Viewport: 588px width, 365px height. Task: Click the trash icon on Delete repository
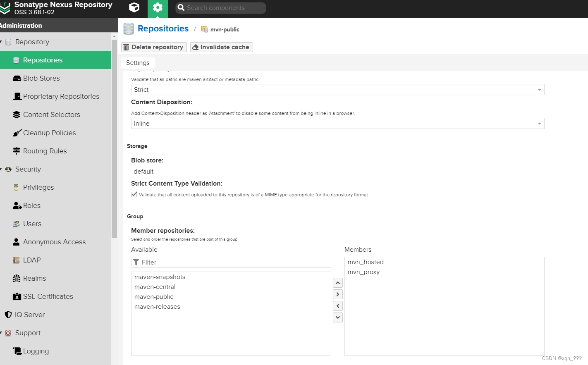coord(126,47)
